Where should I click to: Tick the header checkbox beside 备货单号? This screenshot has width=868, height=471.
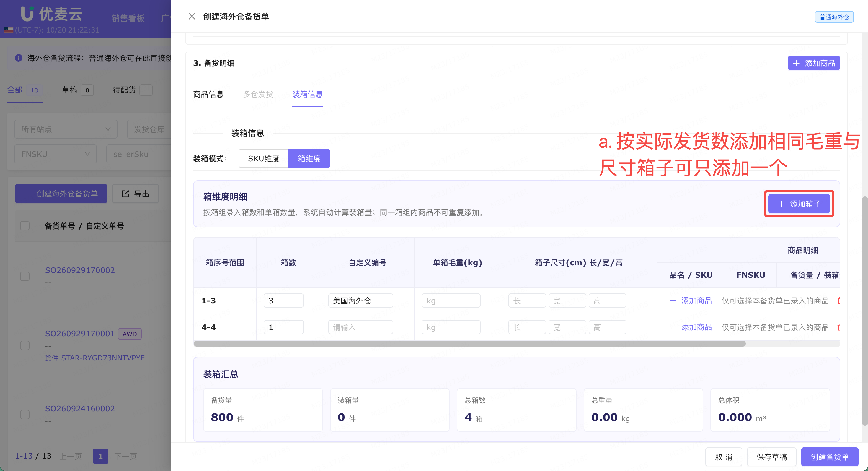coord(25,225)
